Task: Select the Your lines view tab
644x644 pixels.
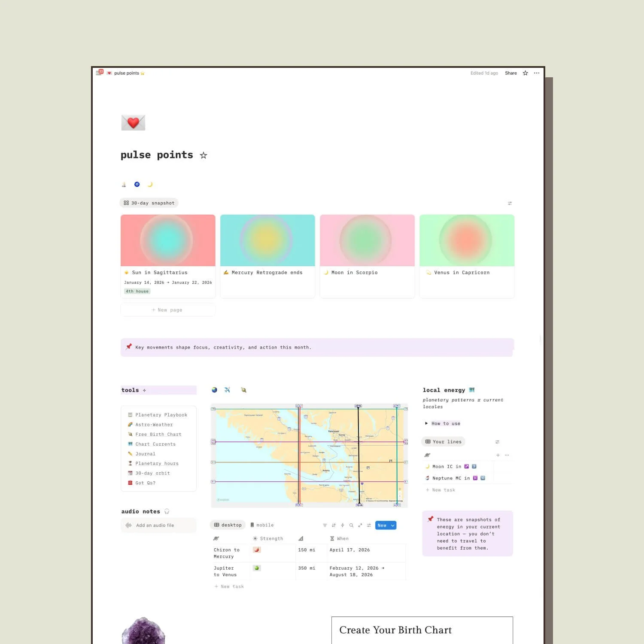Action: pos(443,442)
